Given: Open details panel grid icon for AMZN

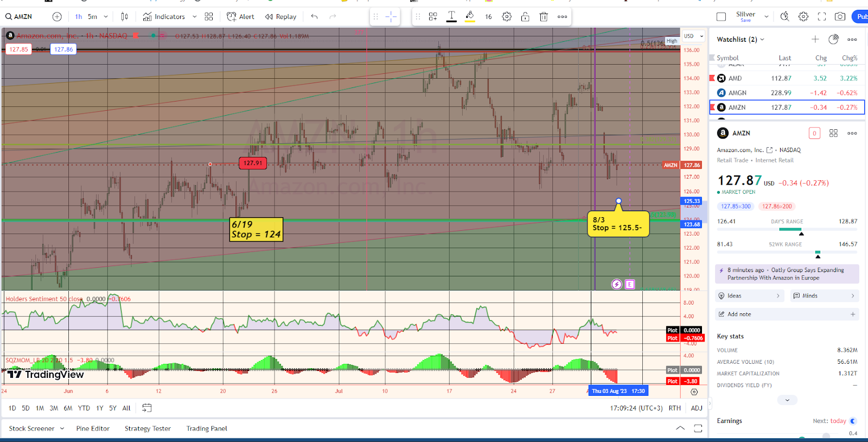Looking at the screenshot, I should [x=834, y=133].
